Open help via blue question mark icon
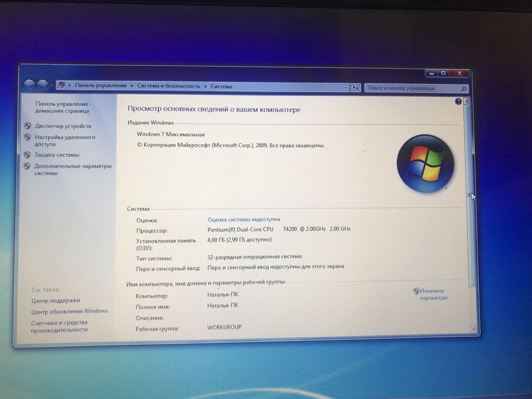 [x=458, y=101]
